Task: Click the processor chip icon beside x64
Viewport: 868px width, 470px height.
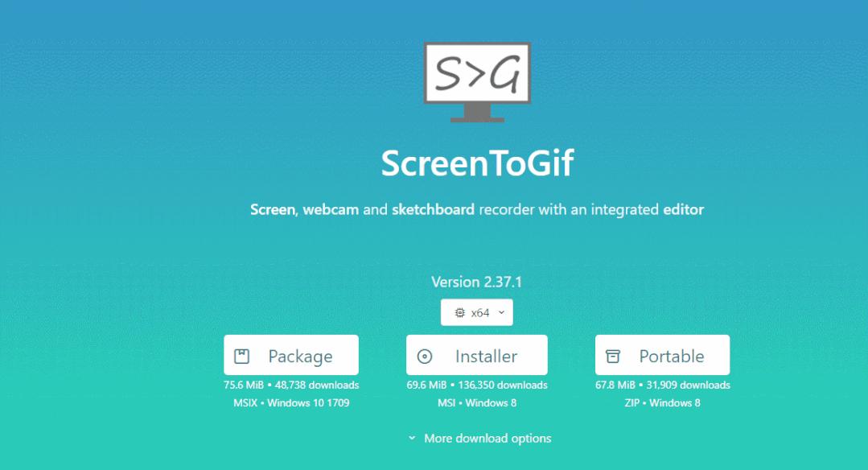Action: tap(459, 313)
